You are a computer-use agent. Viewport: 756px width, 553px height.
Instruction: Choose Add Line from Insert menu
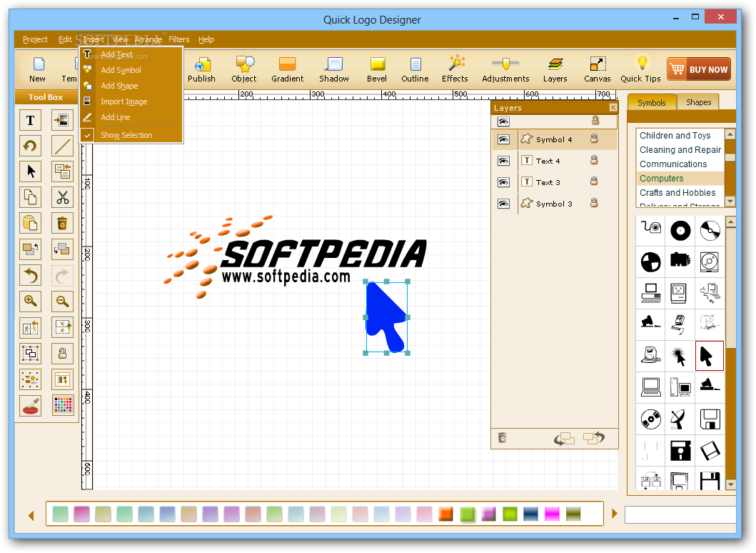click(131, 117)
